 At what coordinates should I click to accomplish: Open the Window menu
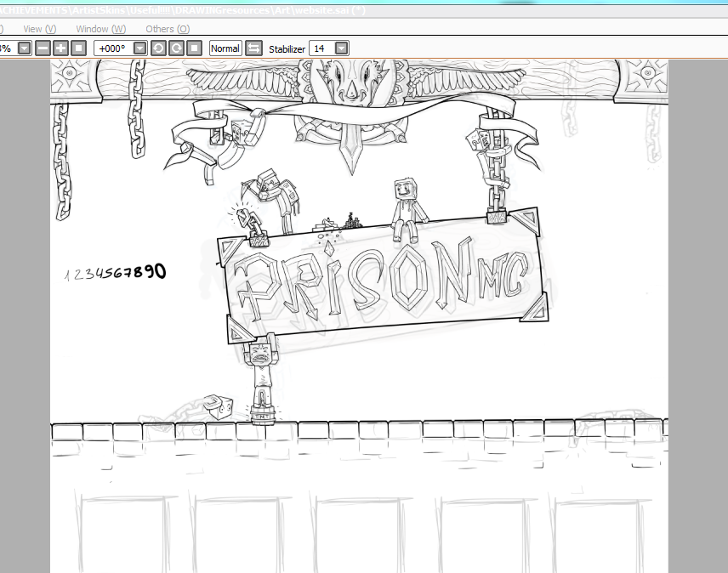100,29
